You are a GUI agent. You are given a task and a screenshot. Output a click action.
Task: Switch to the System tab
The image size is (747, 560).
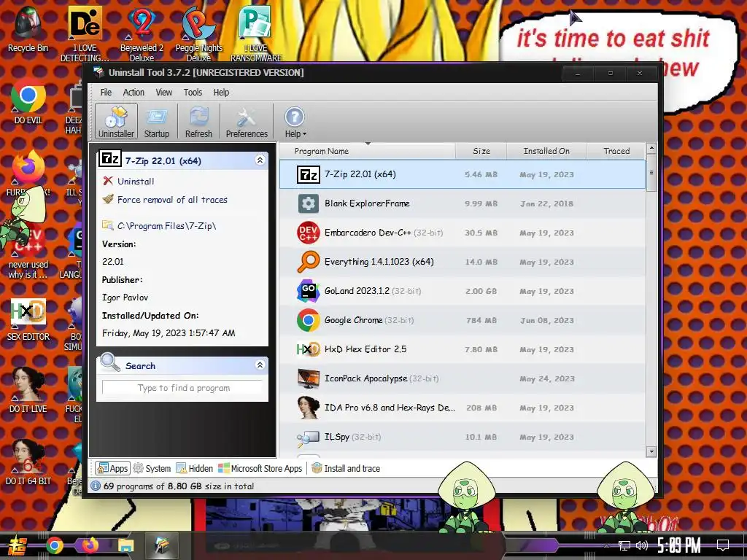(x=152, y=469)
